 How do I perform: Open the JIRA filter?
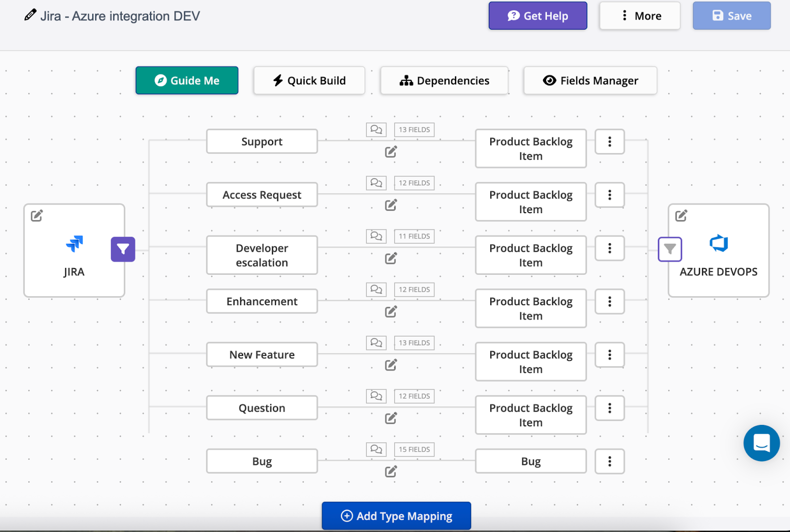(123, 249)
